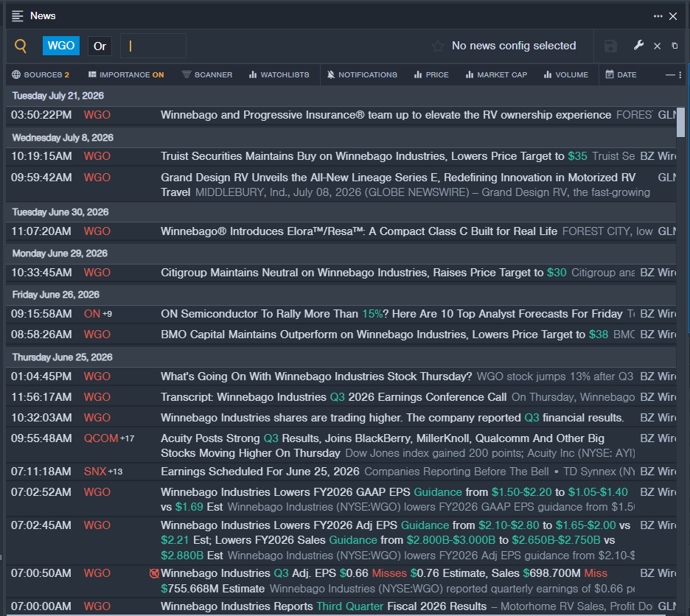Open settings with the wrench icon
690x616 pixels.
pyautogui.click(x=638, y=46)
